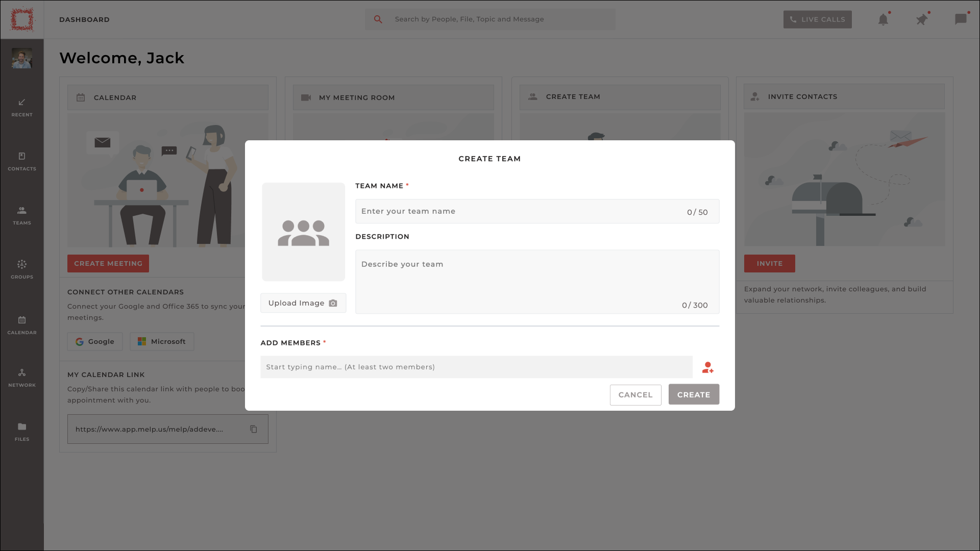This screenshot has width=980, height=551.
Task: Open Live Calls button
Action: 817,19
